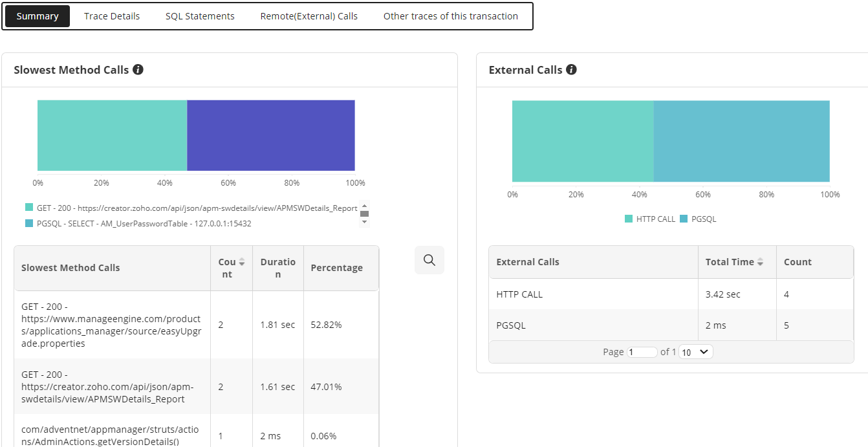
Task: Select Other traces of this transaction tab
Action: 450,16
